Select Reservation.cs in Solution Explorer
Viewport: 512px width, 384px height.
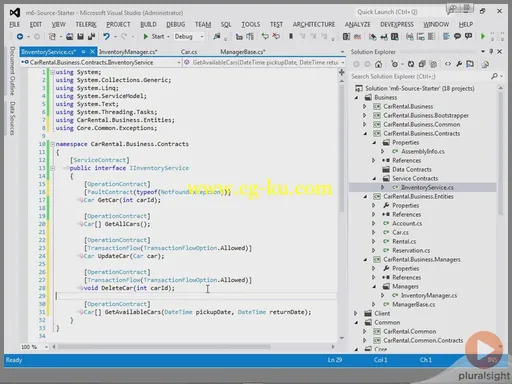(x=411, y=250)
